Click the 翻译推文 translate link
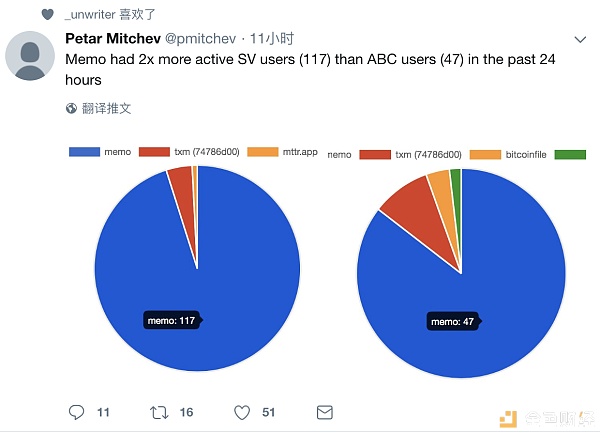Image resolution: width=600 pixels, height=433 pixels. coord(106,109)
